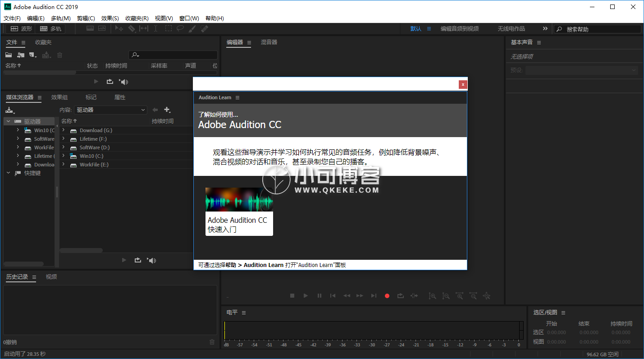Click the Add Shortcut plus icon in Media Browser
The image size is (644, 359).
click(167, 110)
